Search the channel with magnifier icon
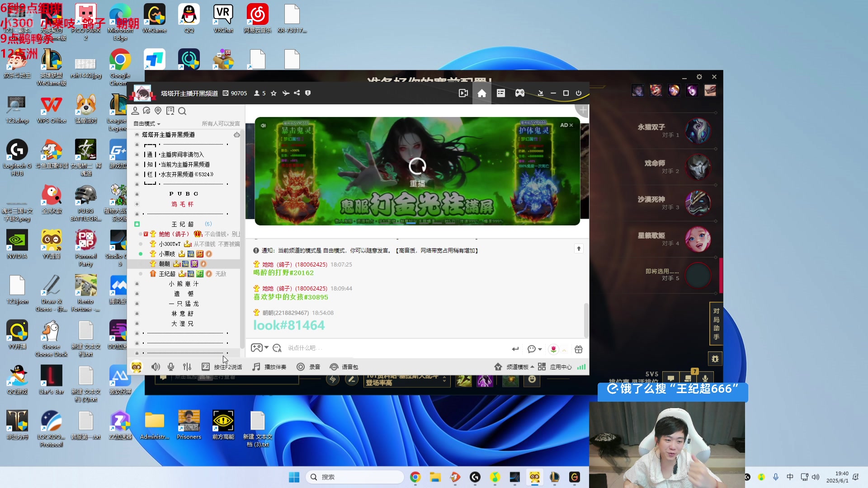The width and height of the screenshot is (868, 488). click(x=182, y=111)
